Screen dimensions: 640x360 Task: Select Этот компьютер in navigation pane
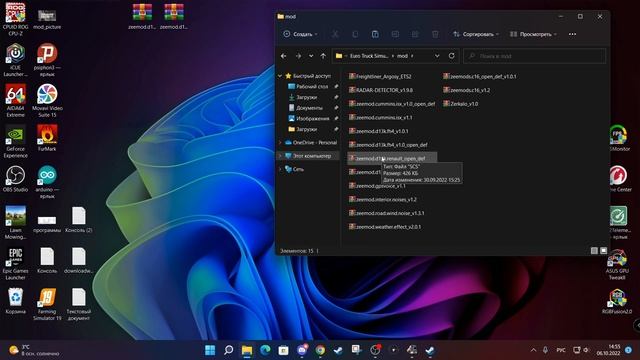pos(312,156)
